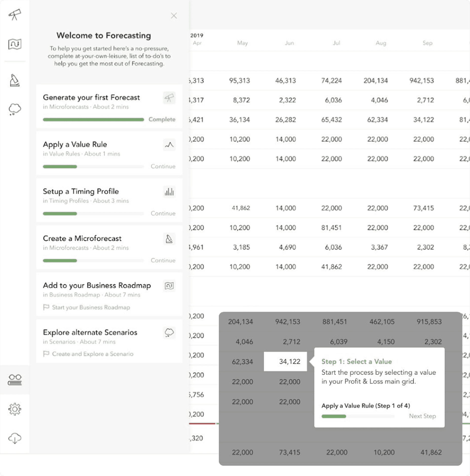Open Explore alternate Scenarios title
Image resolution: width=470 pixels, height=476 pixels.
(90, 332)
